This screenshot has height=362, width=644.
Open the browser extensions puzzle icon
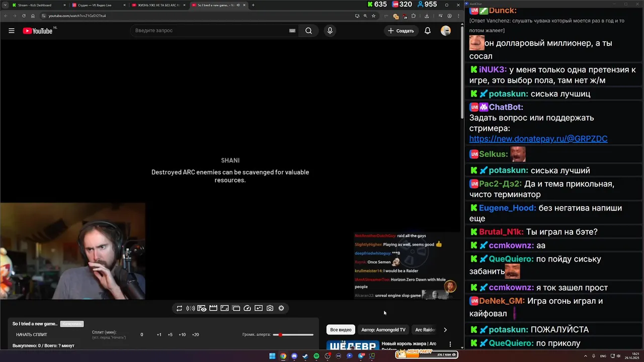point(414,16)
